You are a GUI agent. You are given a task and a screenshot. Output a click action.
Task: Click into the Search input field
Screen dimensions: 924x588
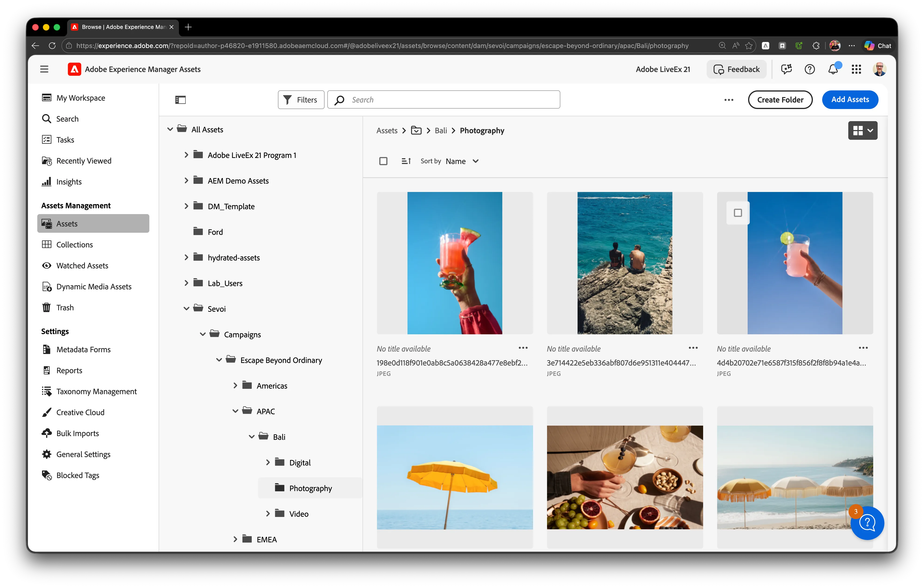point(444,100)
